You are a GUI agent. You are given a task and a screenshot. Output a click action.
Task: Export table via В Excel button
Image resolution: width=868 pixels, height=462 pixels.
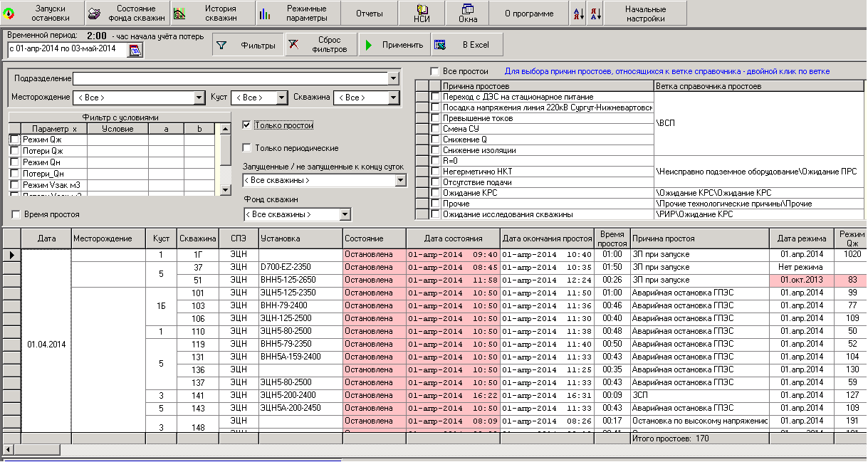click(x=466, y=45)
